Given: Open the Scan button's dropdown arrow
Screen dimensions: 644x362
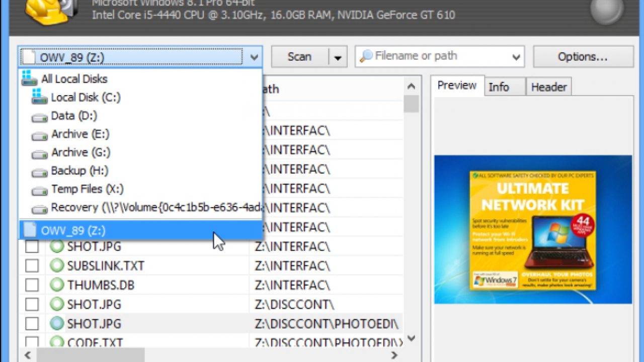Looking at the screenshot, I should point(337,57).
